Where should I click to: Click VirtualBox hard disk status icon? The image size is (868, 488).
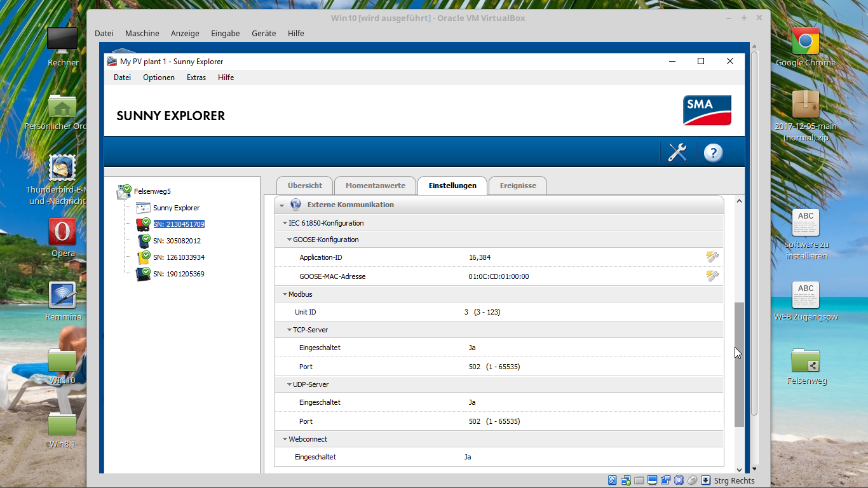[x=613, y=480]
